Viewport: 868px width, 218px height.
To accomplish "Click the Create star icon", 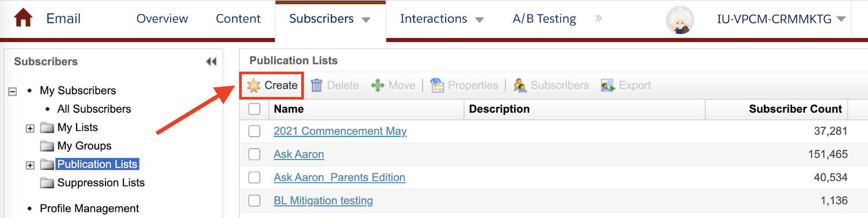I will [x=254, y=85].
